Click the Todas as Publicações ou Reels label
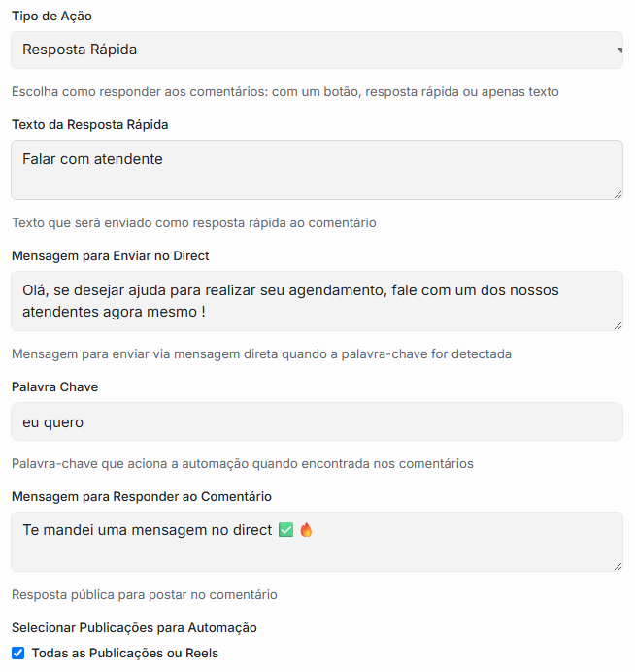635x672 pixels. tap(124, 653)
